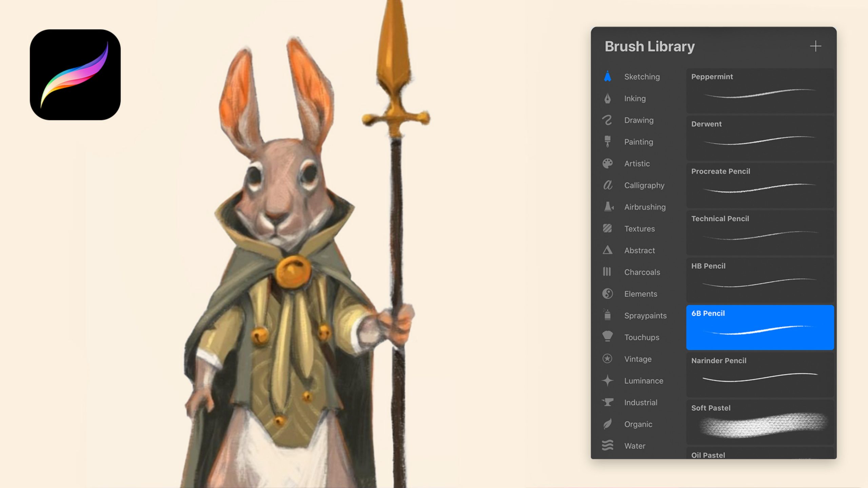Click the Textures hatched square icon

tap(607, 228)
